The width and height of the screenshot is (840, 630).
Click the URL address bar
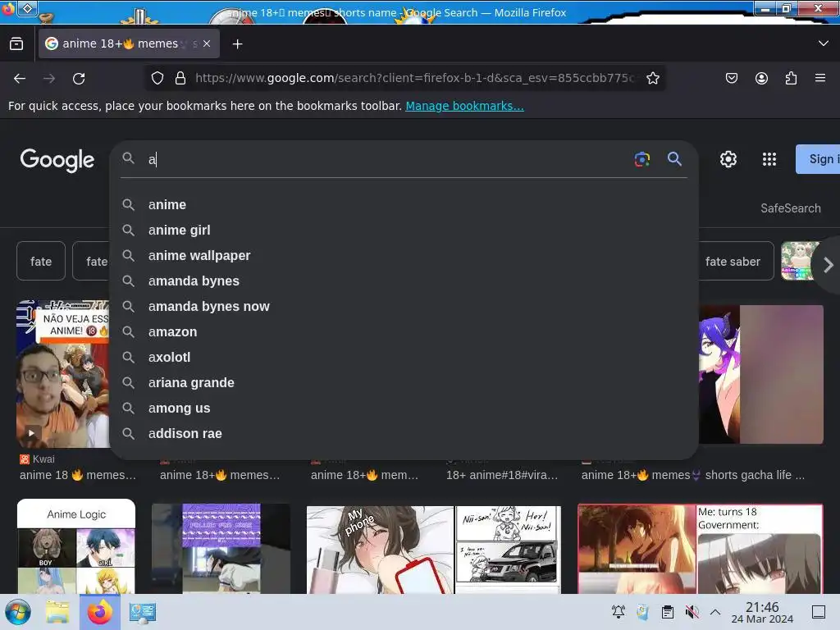[x=415, y=78]
